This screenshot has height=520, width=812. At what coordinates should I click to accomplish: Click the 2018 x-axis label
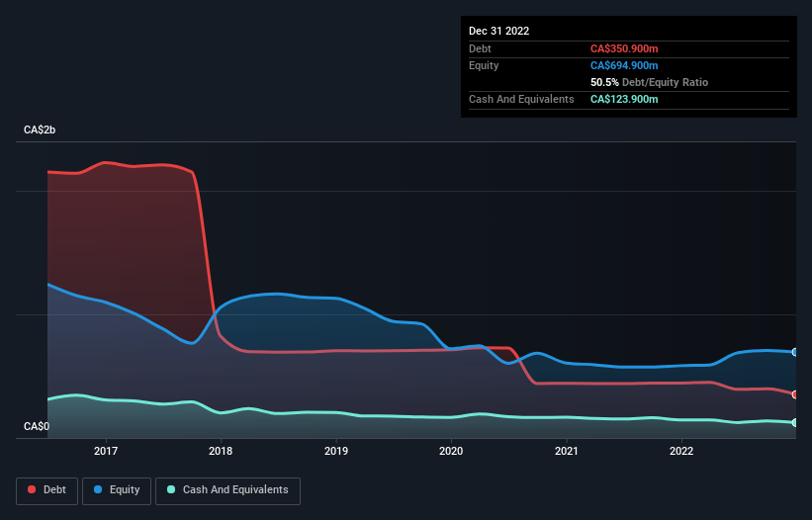point(221,451)
